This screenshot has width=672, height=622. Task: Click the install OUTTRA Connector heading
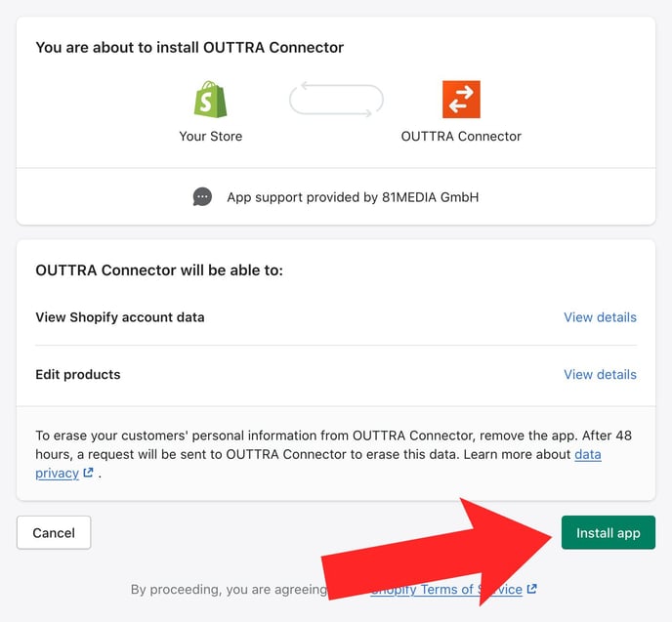pos(189,47)
